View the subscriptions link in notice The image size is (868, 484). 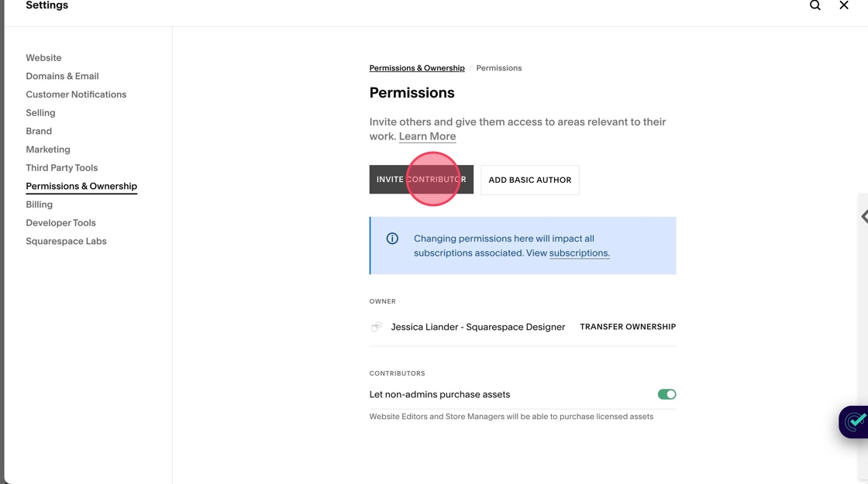coord(579,253)
